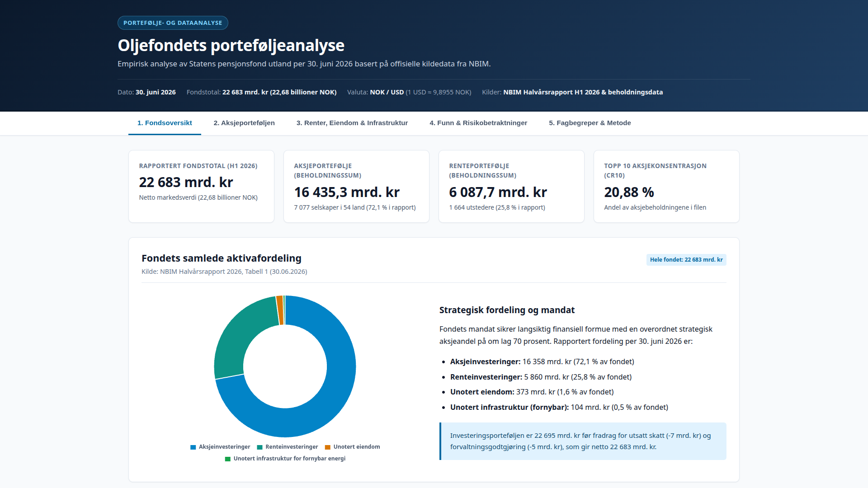Select the Rapportert fondstotal card
This screenshot has height=488, width=868.
click(201, 186)
